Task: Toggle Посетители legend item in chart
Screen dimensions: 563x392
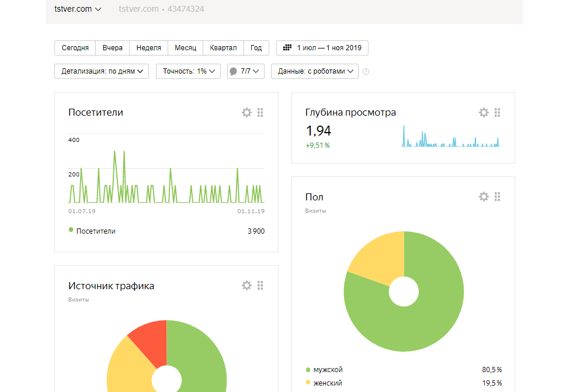Action: point(92,231)
